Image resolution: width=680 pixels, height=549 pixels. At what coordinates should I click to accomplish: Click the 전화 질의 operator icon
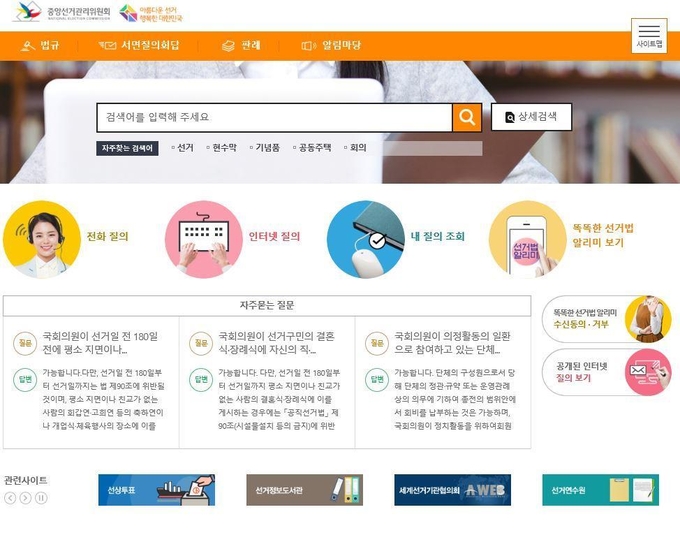(41, 239)
